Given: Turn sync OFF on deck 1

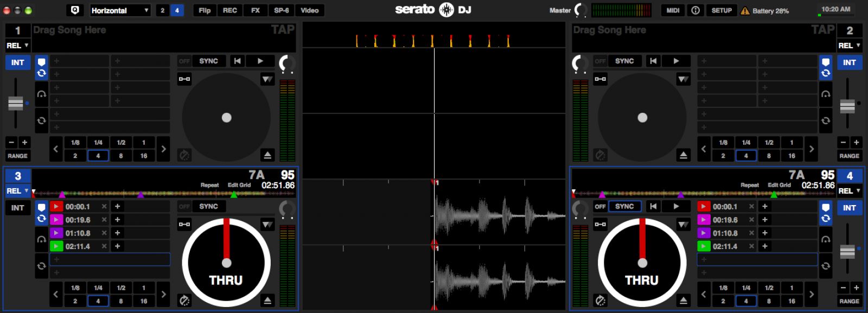Looking at the screenshot, I should click(x=184, y=61).
